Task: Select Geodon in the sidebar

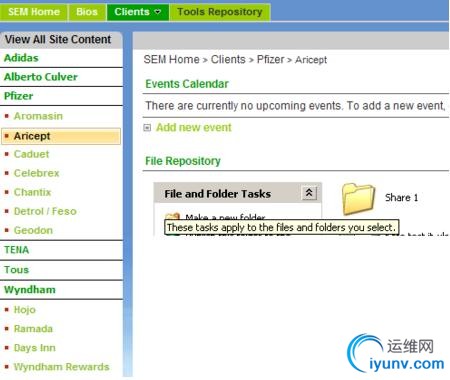Action: coord(33,230)
